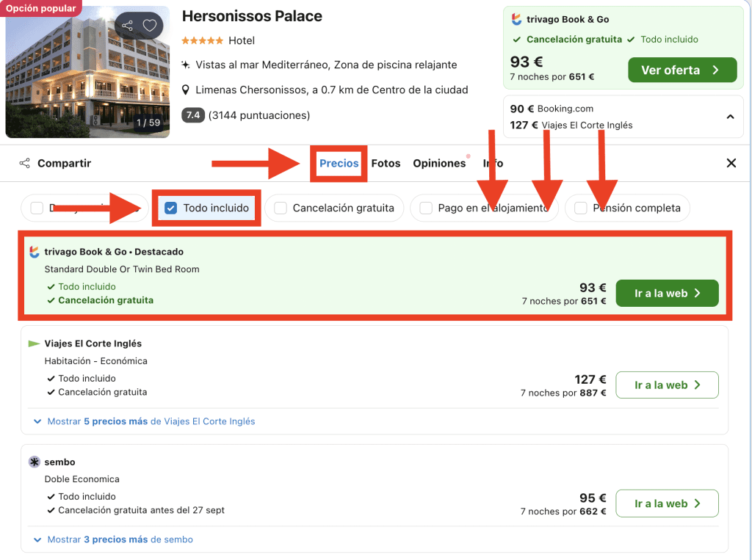
Task: Click the share icon on hotel photo
Action: (x=128, y=26)
